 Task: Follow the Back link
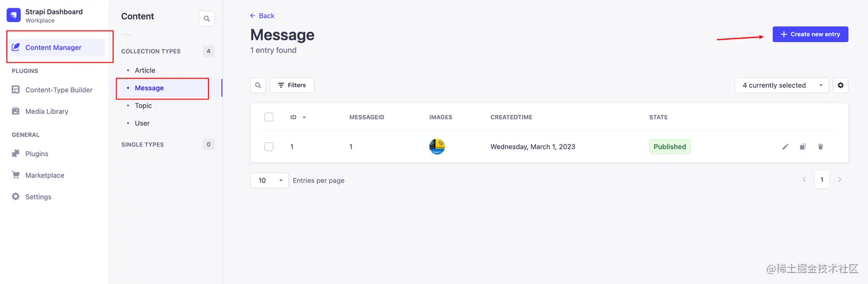tap(262, 16)
